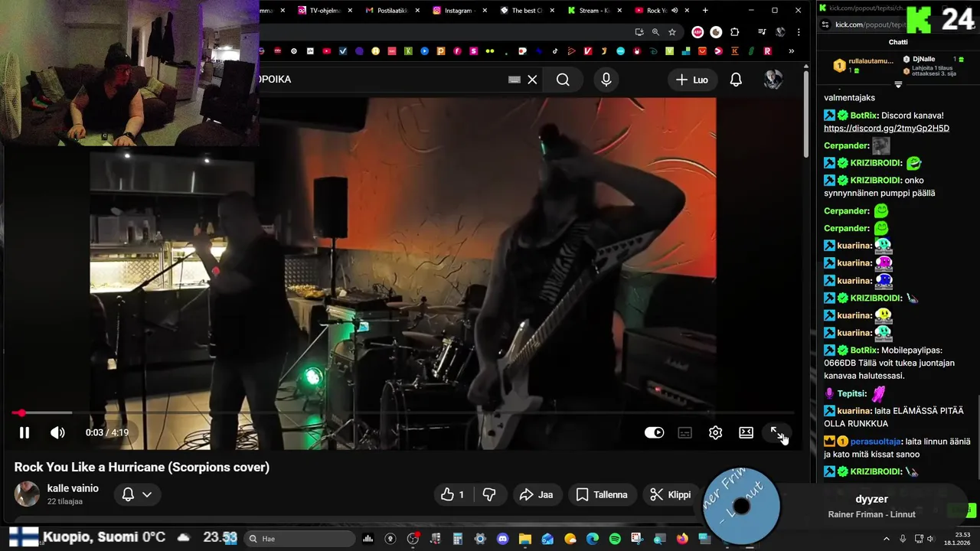Open the Rainer Friman - Linnut song widget
Screen dimensions: 980x551
835,505
